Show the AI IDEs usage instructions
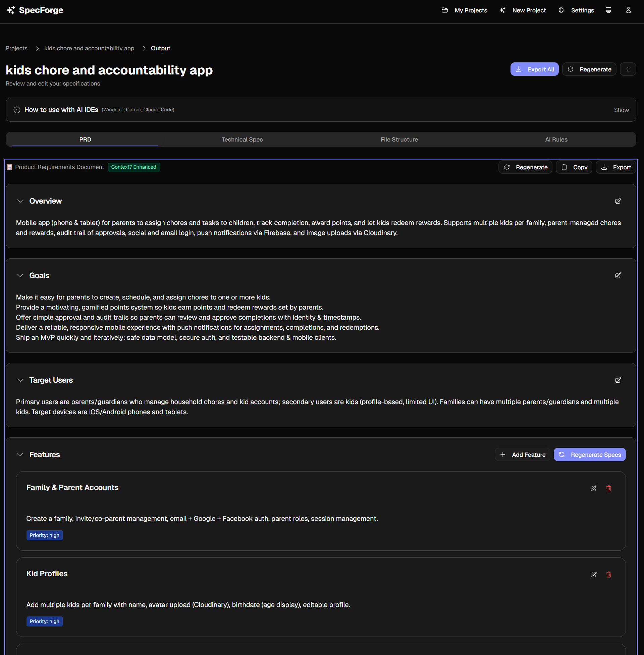 621,110
